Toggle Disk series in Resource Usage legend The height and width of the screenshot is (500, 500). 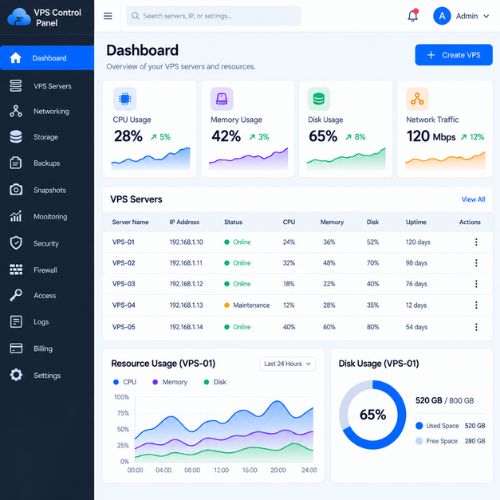(x=215, y=382)
